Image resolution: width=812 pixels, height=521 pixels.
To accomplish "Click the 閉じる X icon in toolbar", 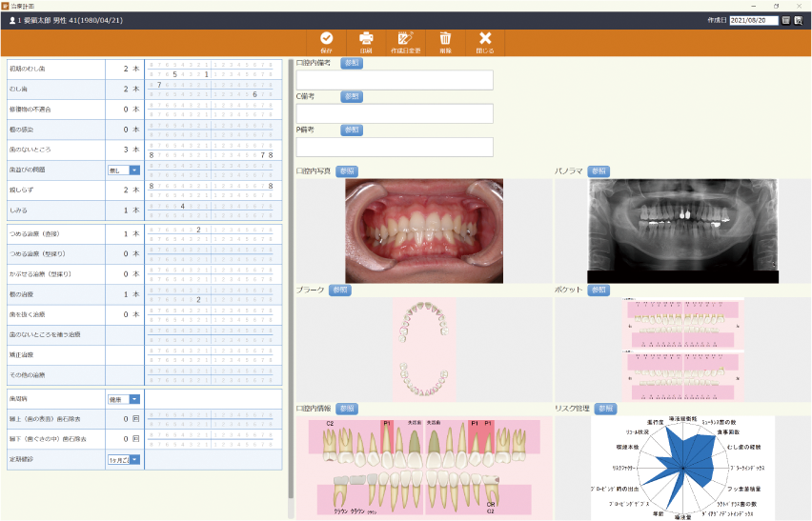I will click(x=484, y=39).
